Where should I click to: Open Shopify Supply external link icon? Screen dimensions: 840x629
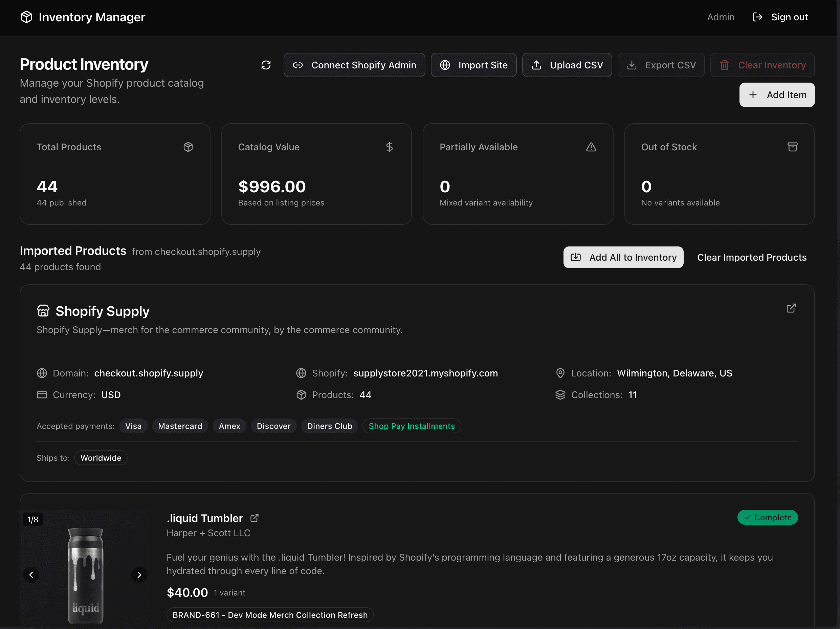[x=791, y=308]
